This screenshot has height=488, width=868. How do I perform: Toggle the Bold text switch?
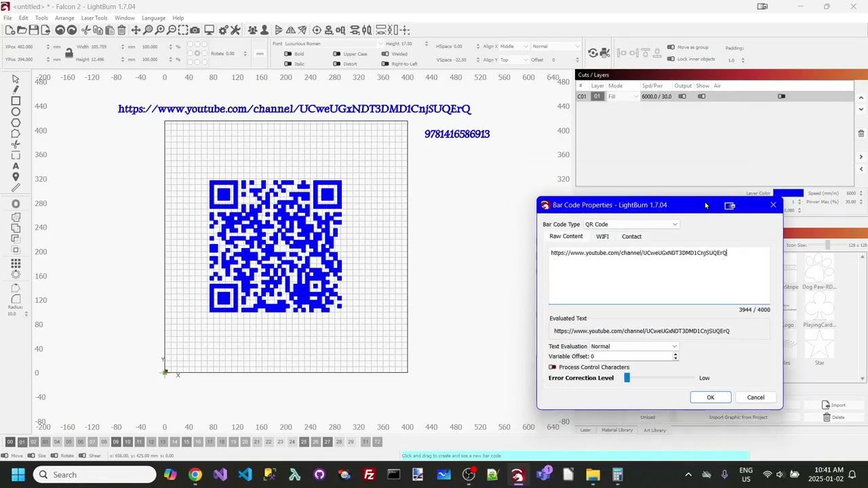point(288,54)
